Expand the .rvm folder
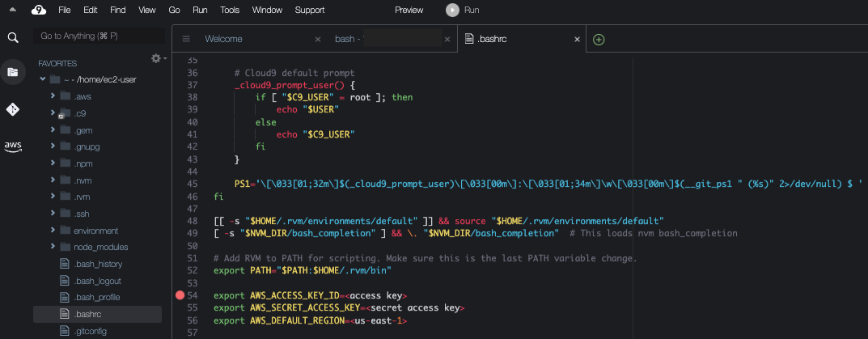Screen dimensions: 868x339 coord(53,196)
